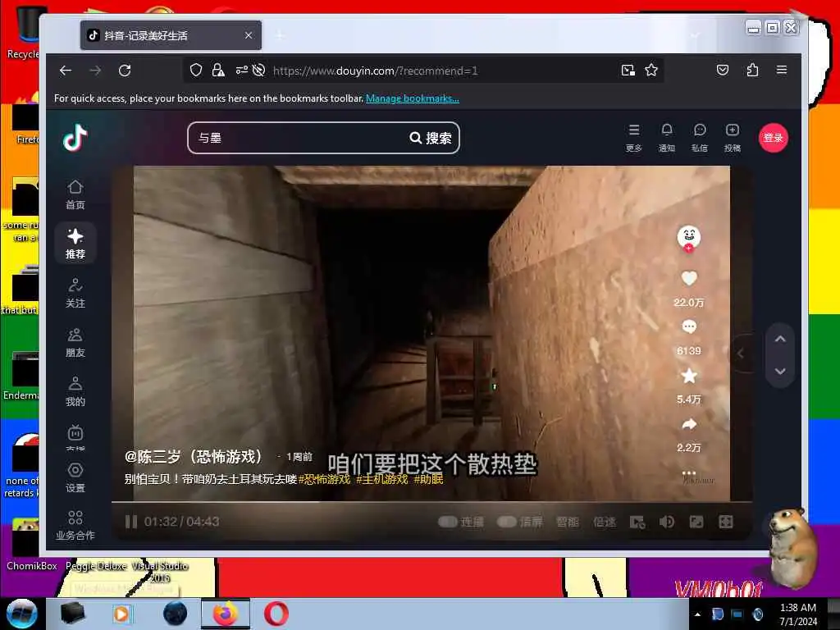This screenshot has height=630, width=840.
Task: Open the 更多 more menu
Action: [x=634, y=138]
